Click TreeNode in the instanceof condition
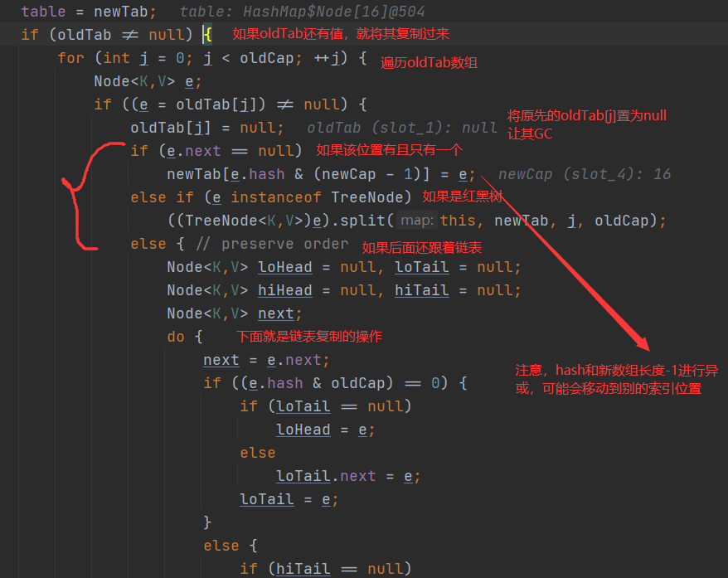The image size is (728, 578). click(366, 197)
